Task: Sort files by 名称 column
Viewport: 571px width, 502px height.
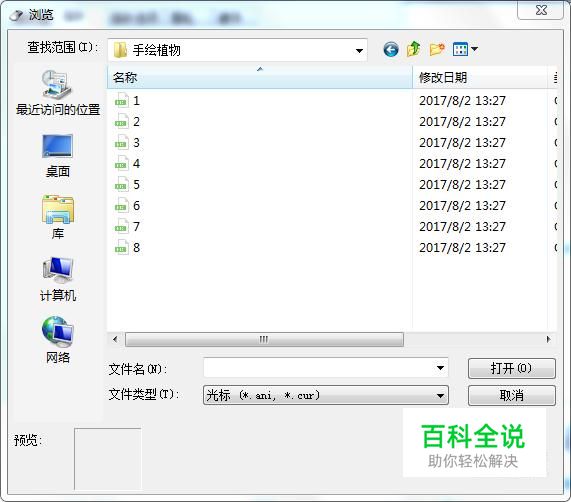Action: 260,77
